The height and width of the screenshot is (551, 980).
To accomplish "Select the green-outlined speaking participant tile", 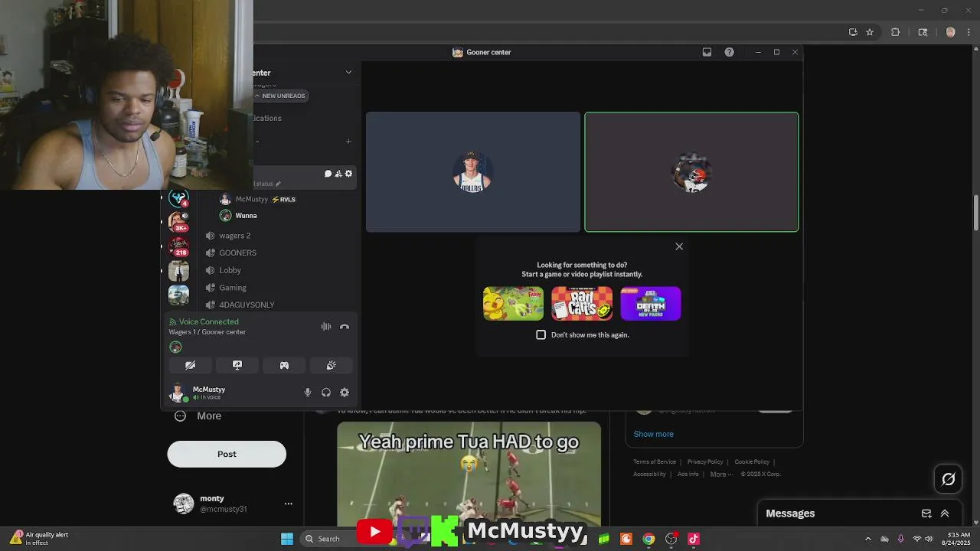I will (691, 172).
